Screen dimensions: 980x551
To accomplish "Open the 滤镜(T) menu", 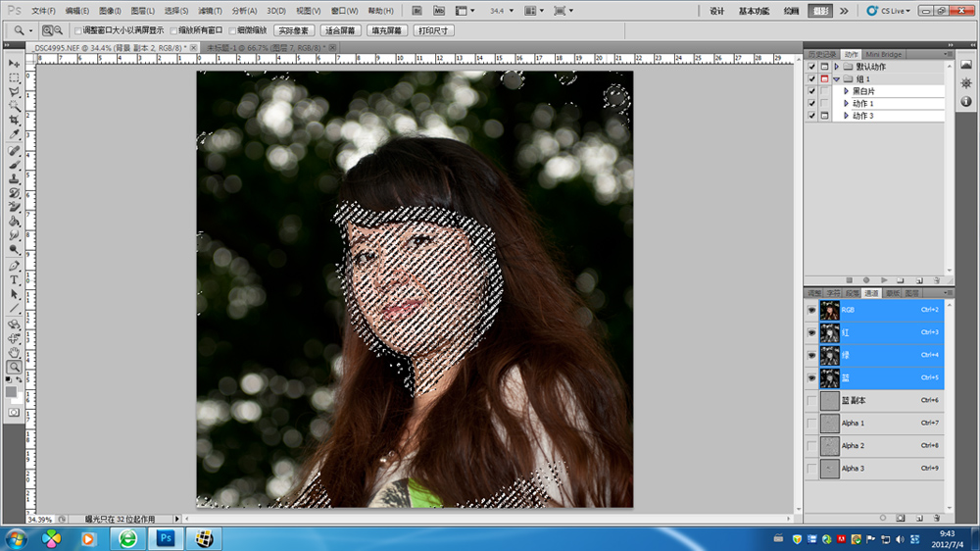I will click(x=210, y=11).
